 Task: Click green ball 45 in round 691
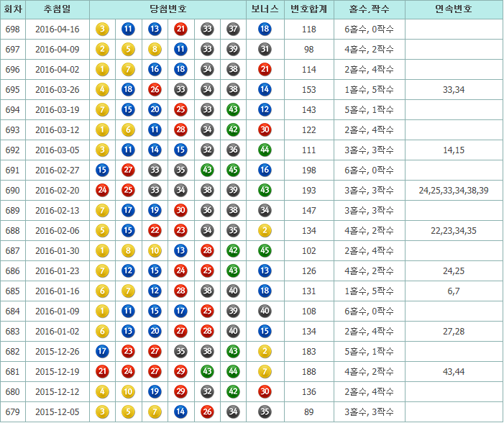[233, 170]
